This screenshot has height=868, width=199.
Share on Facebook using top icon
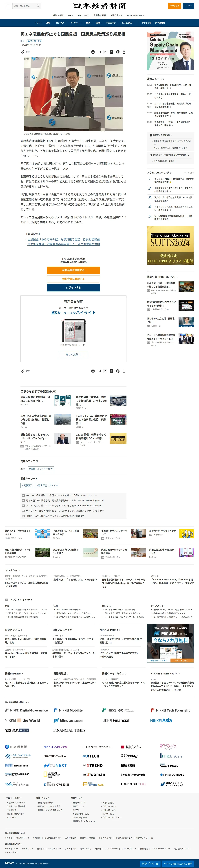(x=118, y=52)
